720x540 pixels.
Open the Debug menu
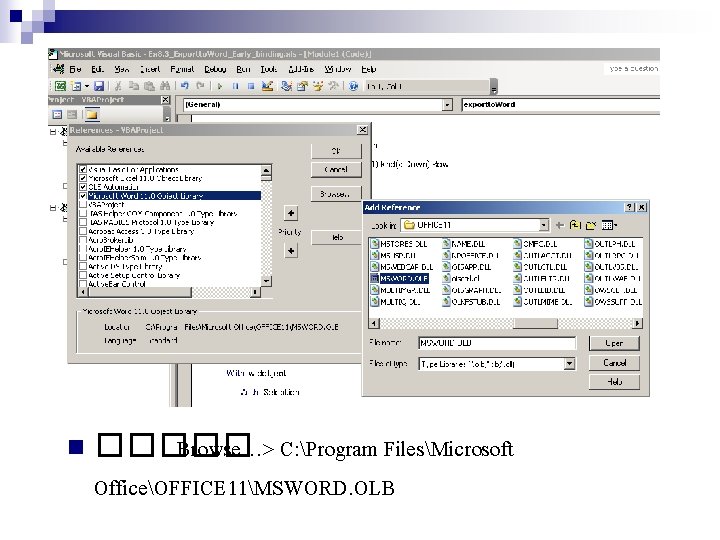215,69
